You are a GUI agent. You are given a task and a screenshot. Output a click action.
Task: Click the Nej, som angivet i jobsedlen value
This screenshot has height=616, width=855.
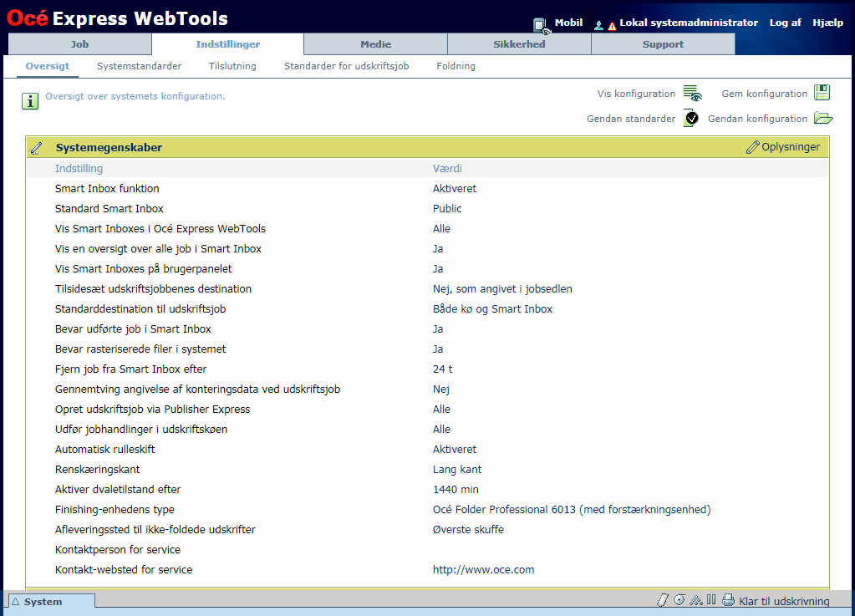point(503,289)
